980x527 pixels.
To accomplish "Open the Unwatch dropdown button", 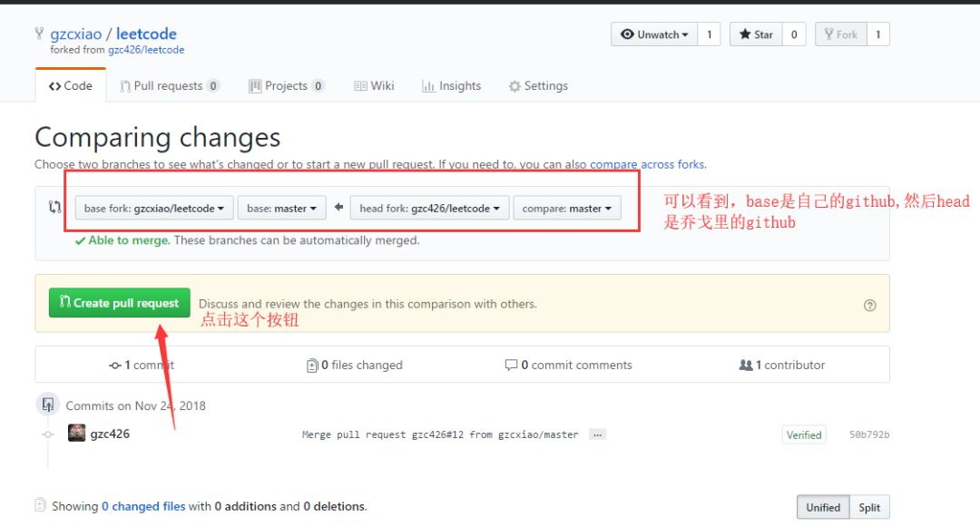I will click(653, 34).
